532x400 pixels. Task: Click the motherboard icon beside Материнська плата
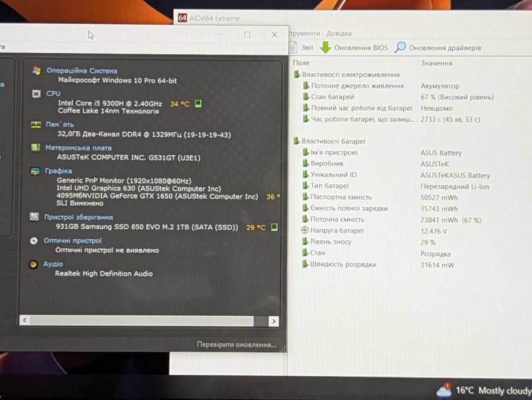tap(35, 148)
